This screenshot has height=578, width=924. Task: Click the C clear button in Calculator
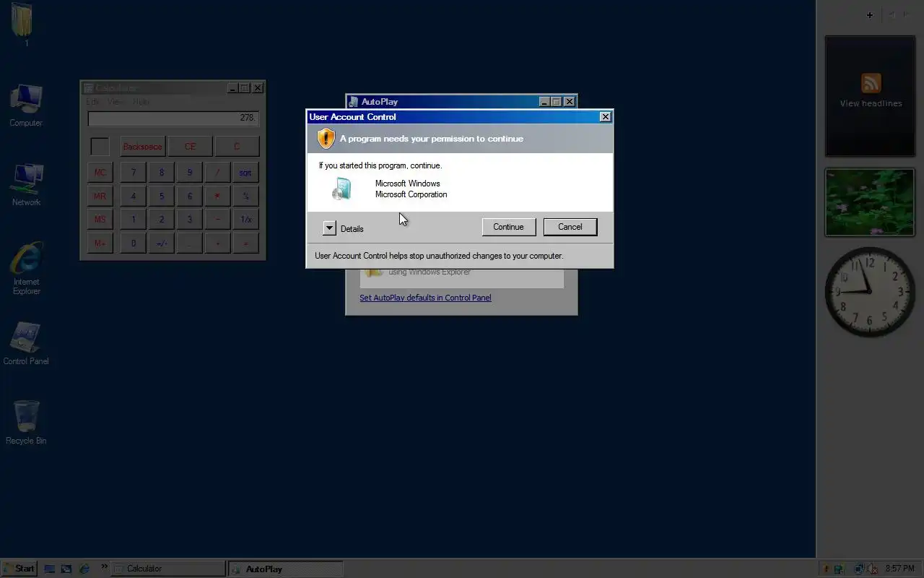[x=237, y=147]
